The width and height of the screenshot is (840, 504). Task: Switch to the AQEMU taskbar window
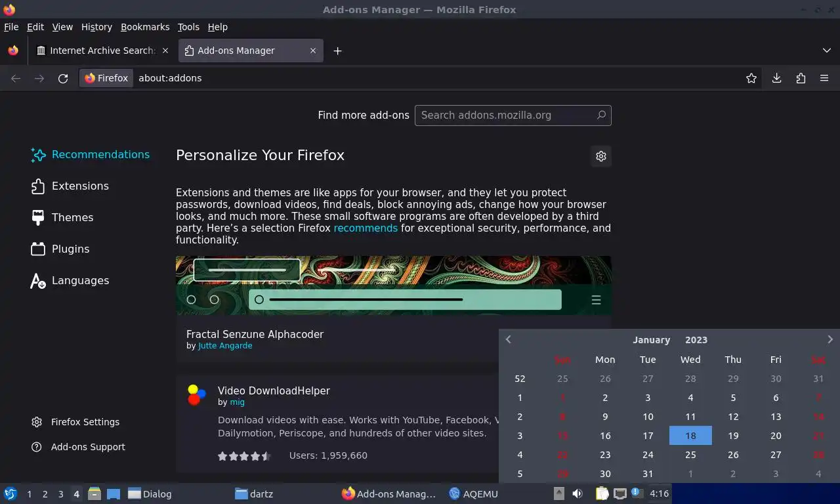point(473,493)
